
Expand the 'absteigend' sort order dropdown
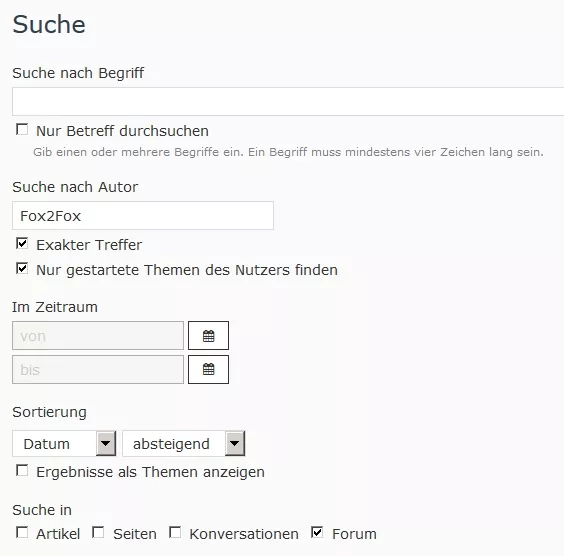(183, 443)
